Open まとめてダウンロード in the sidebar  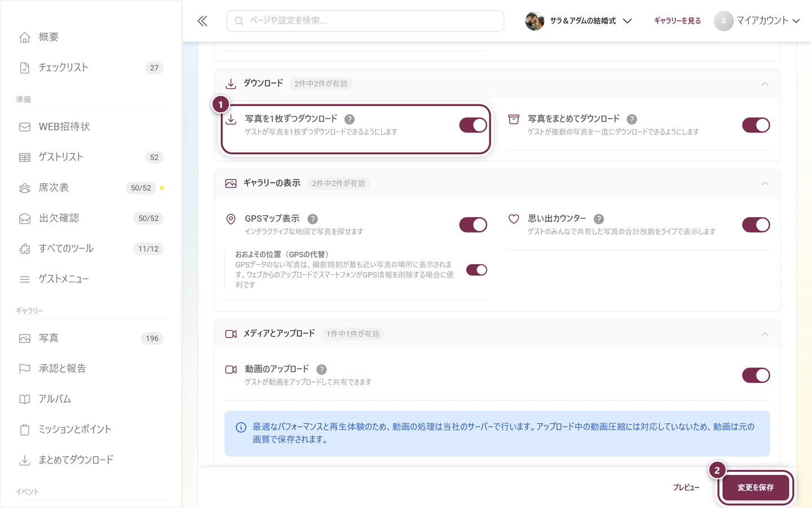[x=91, y=460]
